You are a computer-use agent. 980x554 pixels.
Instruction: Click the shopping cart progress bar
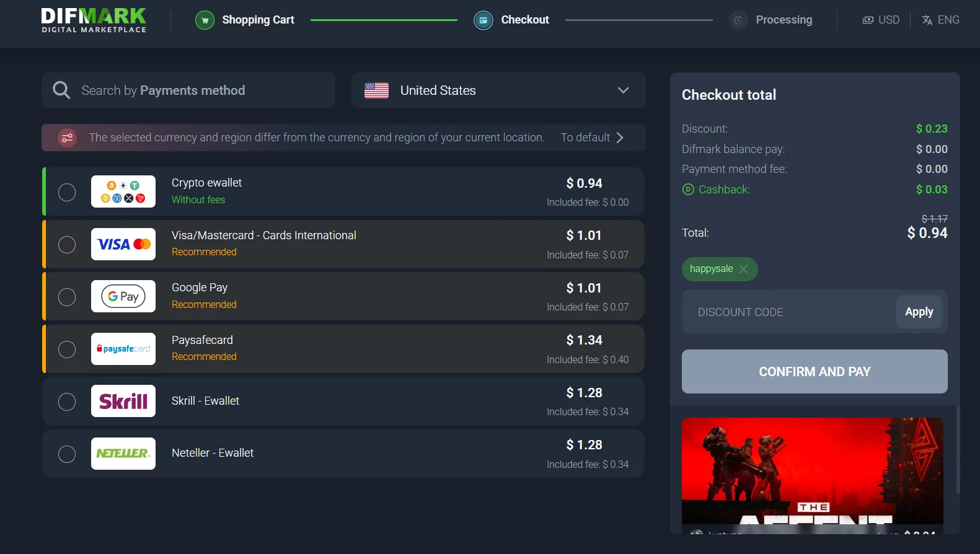click(384, 20)
